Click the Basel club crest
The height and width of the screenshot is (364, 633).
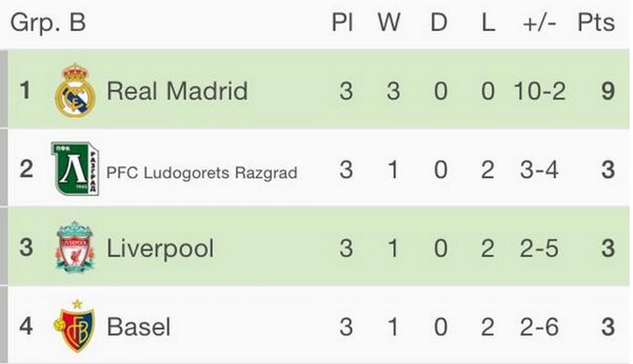pyautogui.click(x=74, y=325)
